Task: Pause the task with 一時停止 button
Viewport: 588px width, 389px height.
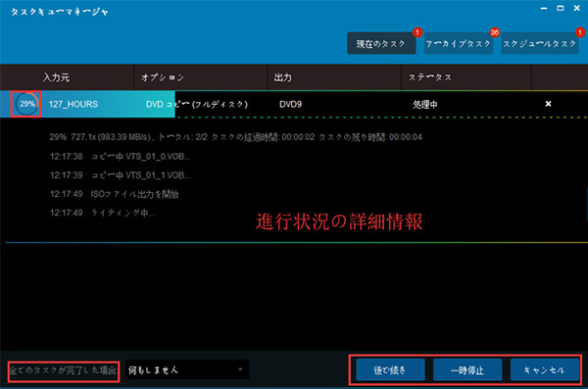Action: 467,369
